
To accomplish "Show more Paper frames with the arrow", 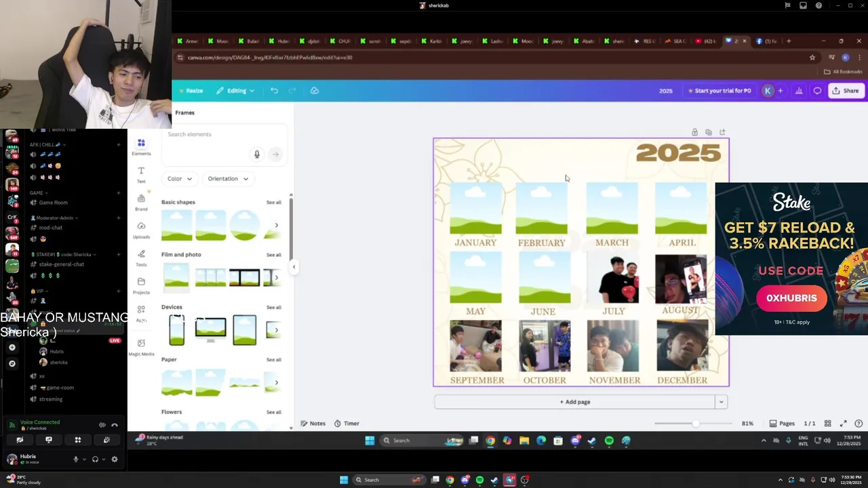I will 276,382.
